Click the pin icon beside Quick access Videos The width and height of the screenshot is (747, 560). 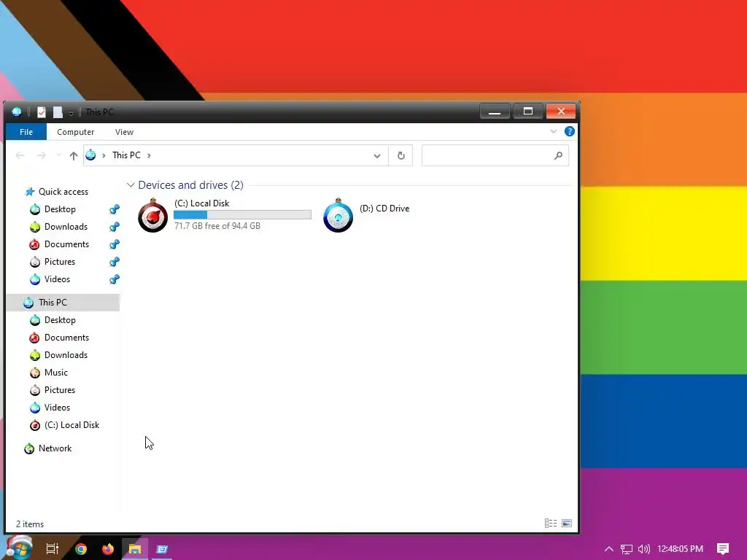point(115,279)
